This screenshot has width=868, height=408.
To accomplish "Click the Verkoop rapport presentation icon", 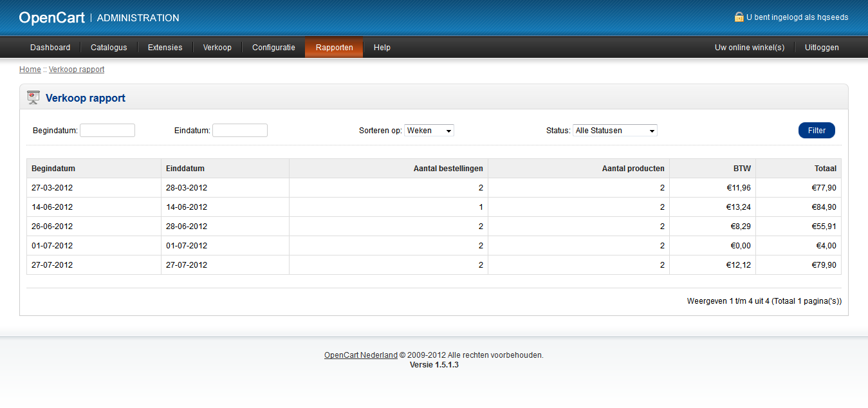I will (33, 98).
